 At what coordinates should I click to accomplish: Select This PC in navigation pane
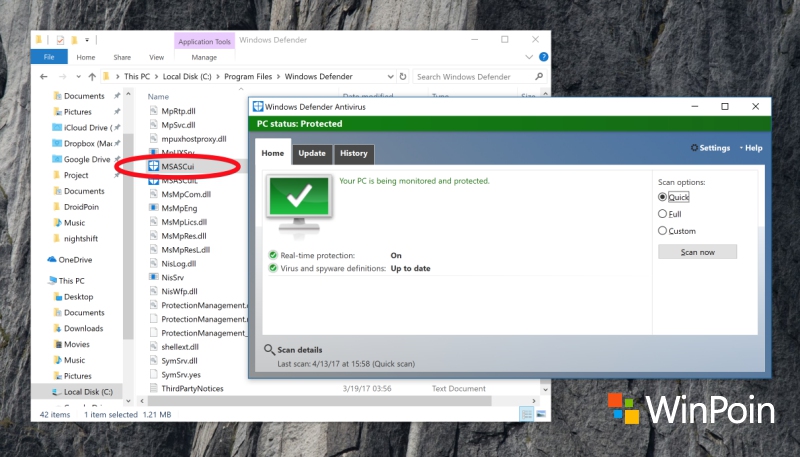pyautogui.click(x=66, y=281)
